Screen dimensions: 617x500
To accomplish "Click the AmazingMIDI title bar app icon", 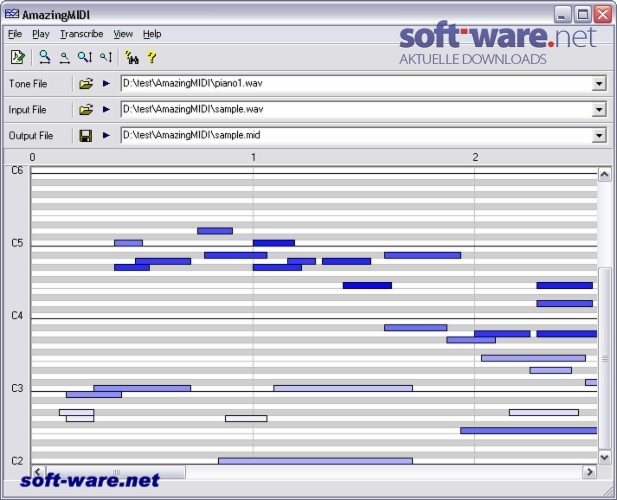I will pos(12,14).
